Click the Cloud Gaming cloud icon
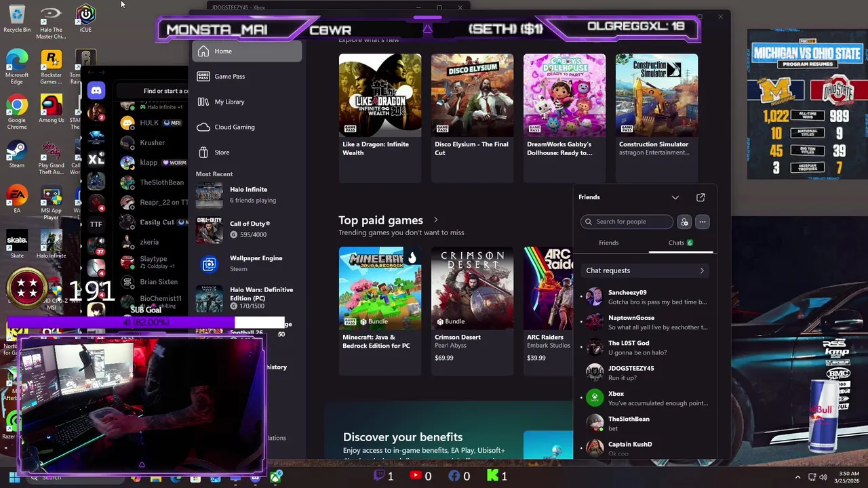 pos(203,127)
